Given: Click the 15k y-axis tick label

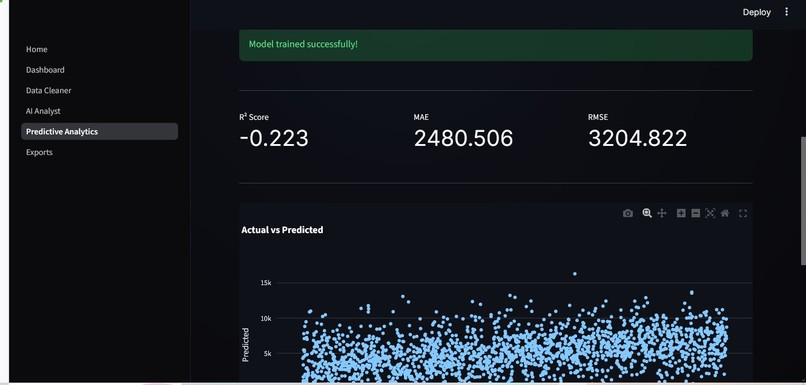Looking at the screenshot, I should click(266, 283).
